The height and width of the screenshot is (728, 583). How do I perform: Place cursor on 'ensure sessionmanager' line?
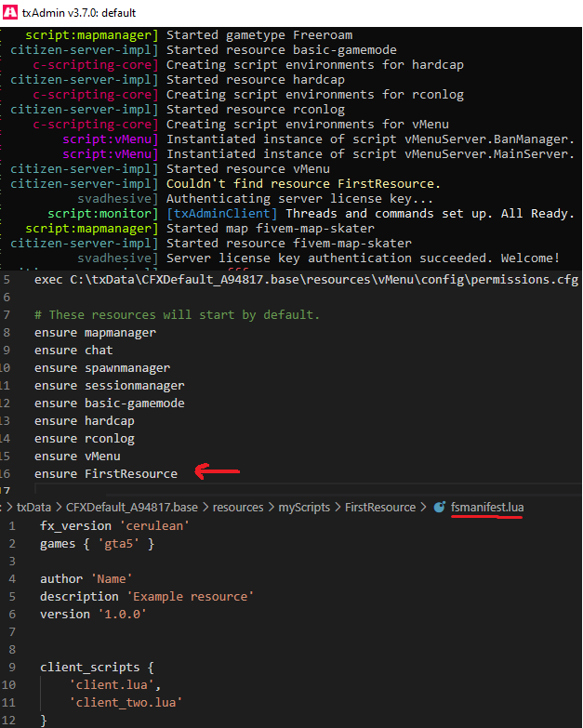coord(109,385)
